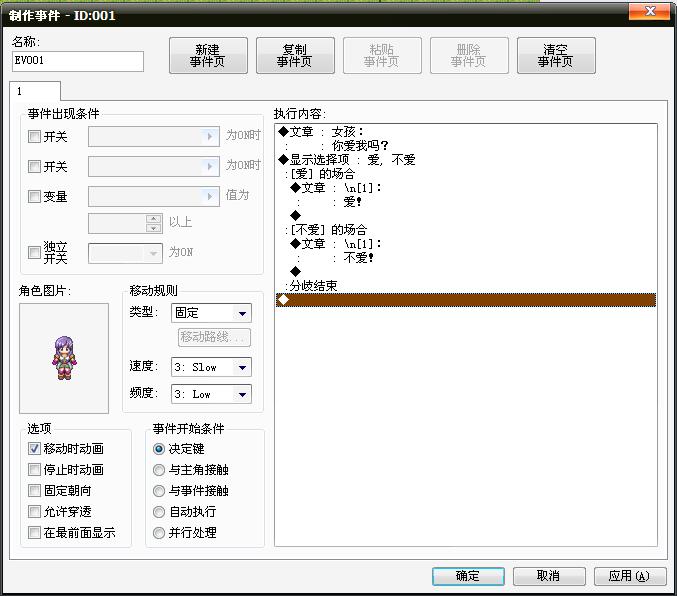Open the 类型 dropdown showing 固定
The image size is (677, 596).
click(x=211, y=313)
